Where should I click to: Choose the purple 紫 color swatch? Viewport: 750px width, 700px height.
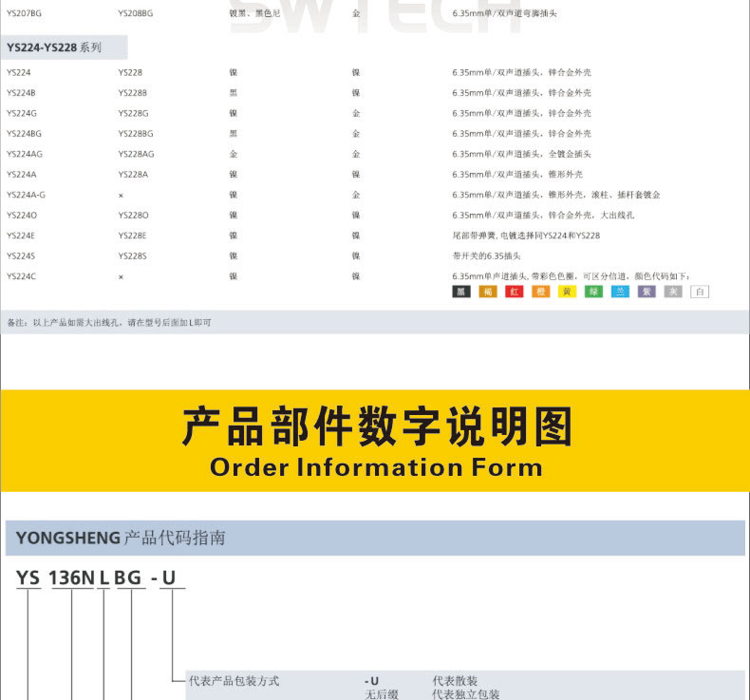click(x=647, y=292)
